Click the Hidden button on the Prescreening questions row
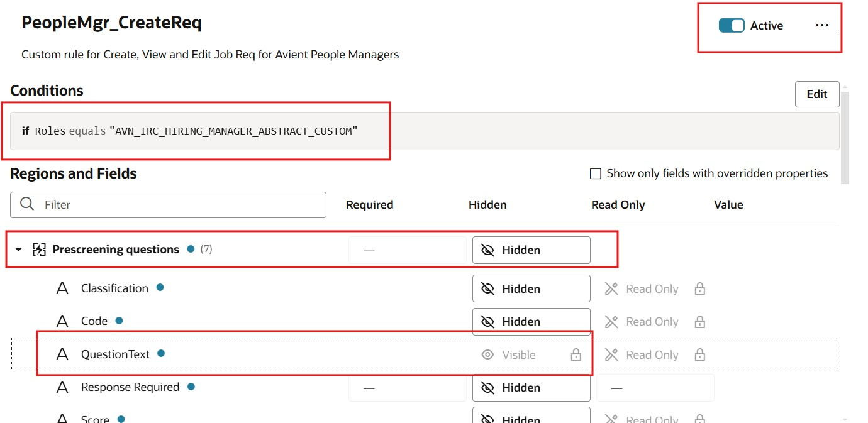 coord(531,250)
